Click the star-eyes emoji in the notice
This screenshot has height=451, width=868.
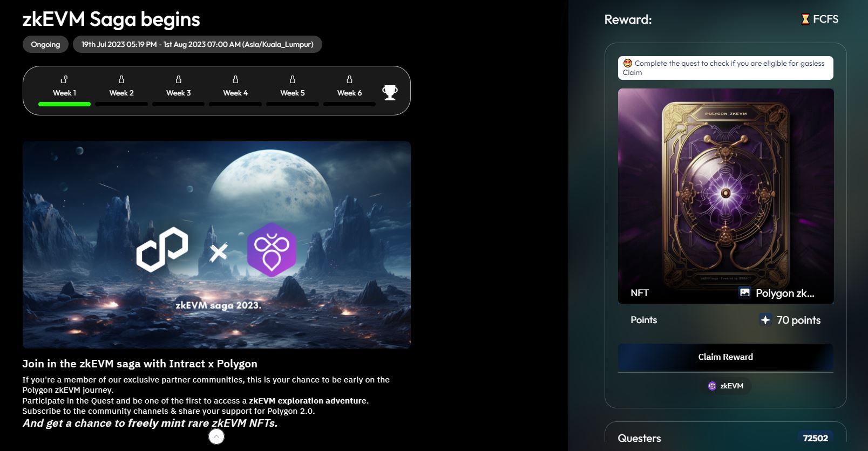pos(628,63)
